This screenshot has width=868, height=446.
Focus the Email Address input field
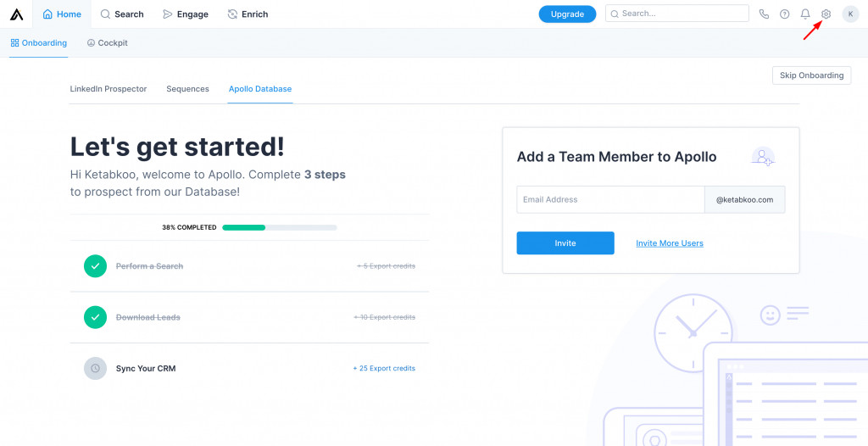(x=610, y=199)
